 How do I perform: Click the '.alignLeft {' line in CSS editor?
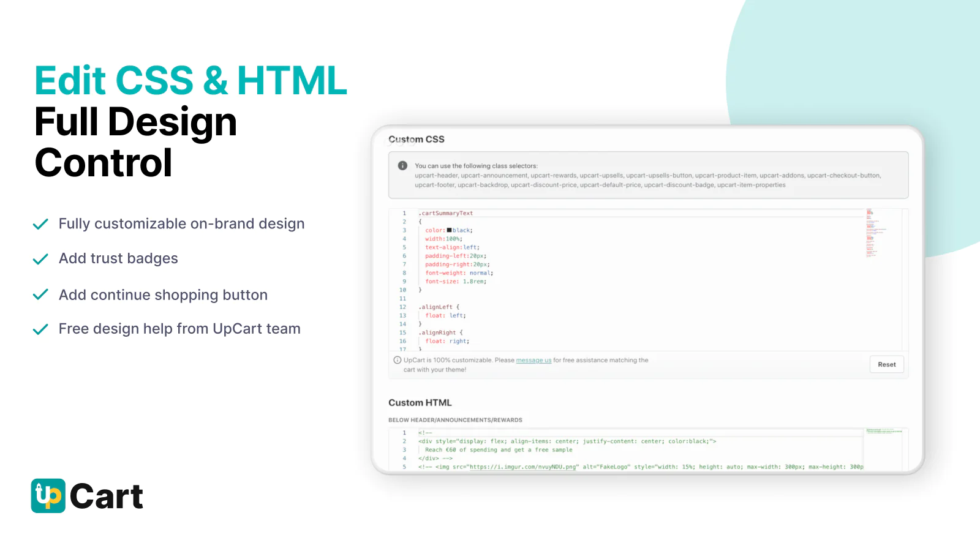[439, 307]
